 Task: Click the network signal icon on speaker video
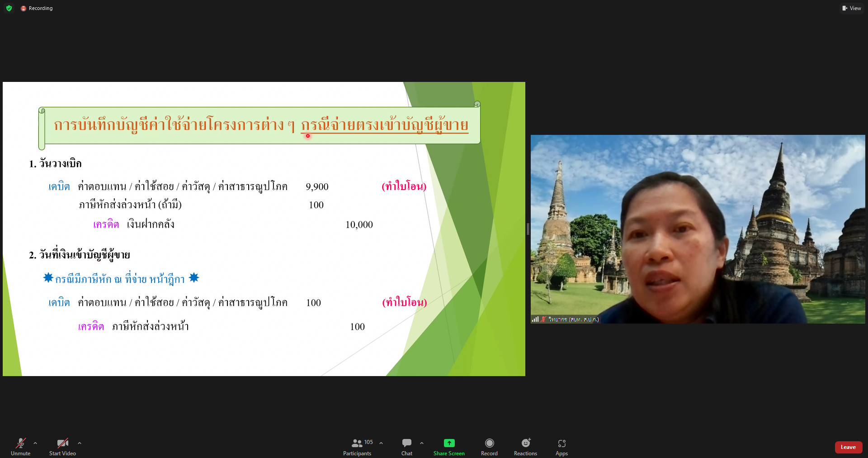coord(535,319)
